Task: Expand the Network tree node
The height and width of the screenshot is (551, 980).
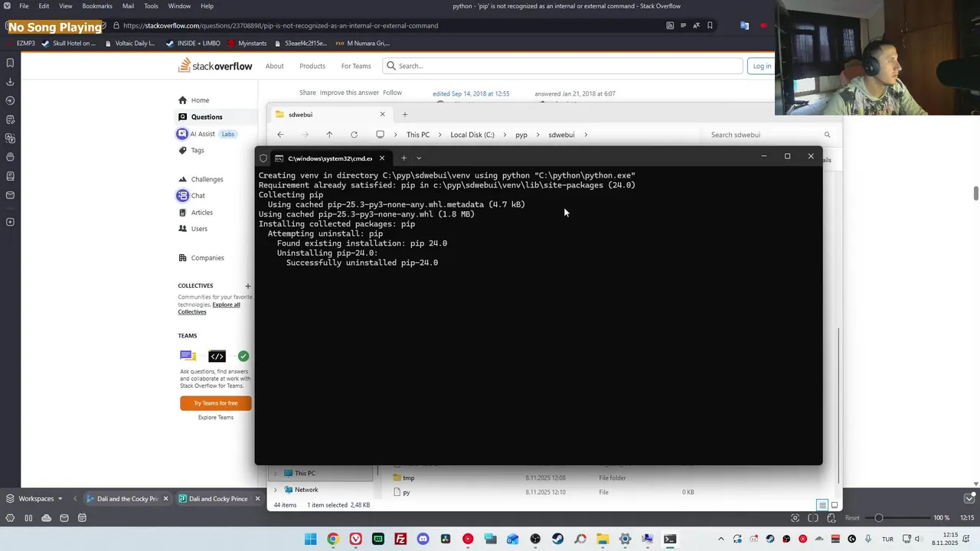Action: (276, 490)
